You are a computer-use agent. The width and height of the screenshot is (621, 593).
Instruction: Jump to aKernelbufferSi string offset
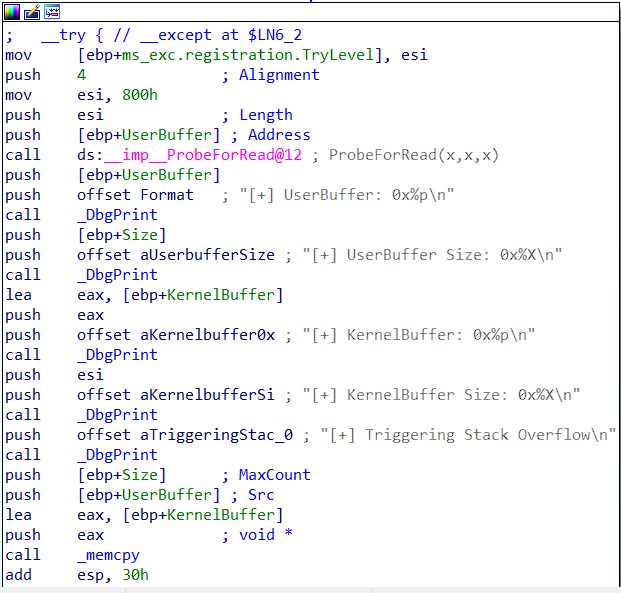click(x=176, y=395)
